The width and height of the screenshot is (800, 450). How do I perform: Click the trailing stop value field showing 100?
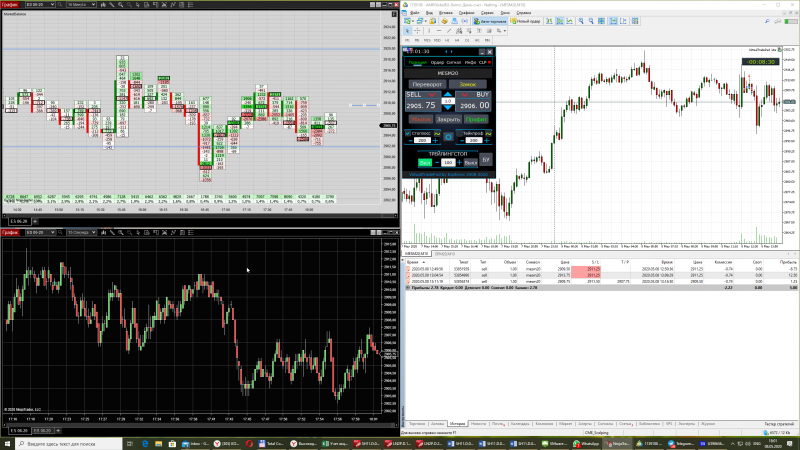(x=448, y=163)
